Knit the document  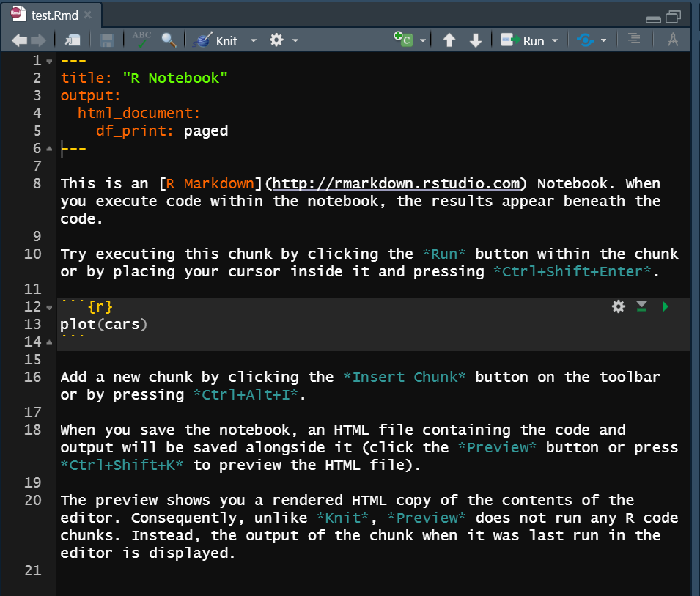pyautogui.click(x=215, y=40)
